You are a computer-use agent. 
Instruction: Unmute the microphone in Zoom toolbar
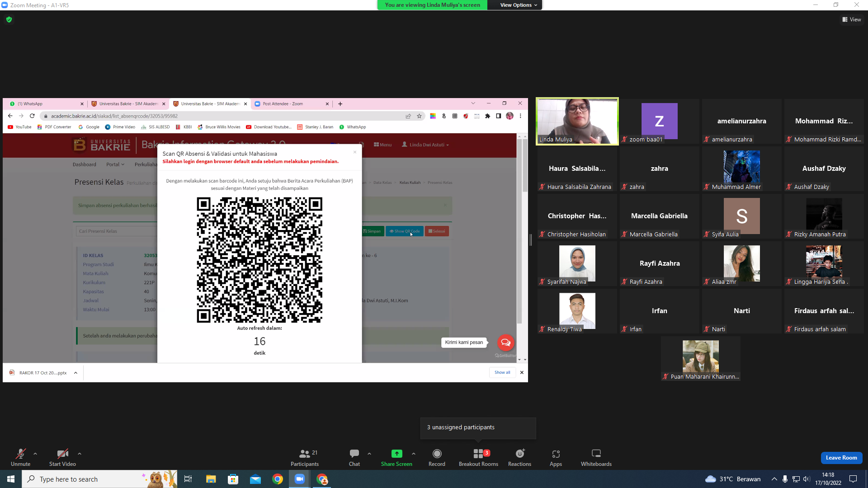(20, 457)
